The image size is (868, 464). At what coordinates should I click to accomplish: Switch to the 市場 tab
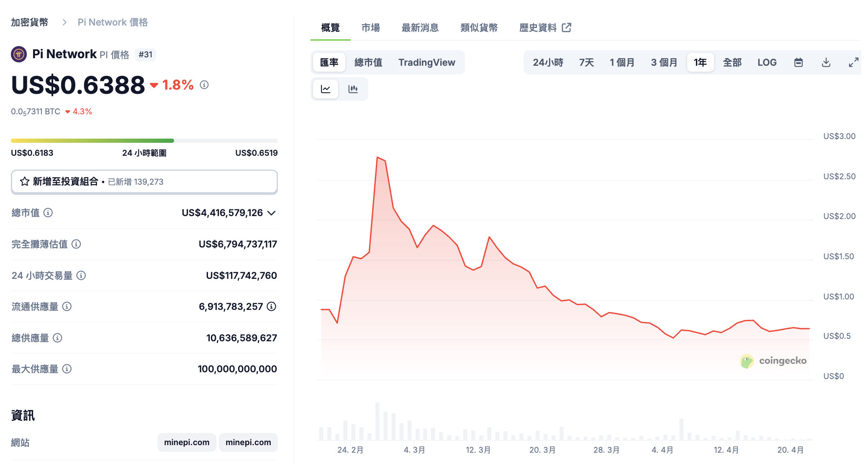point(370,28)
